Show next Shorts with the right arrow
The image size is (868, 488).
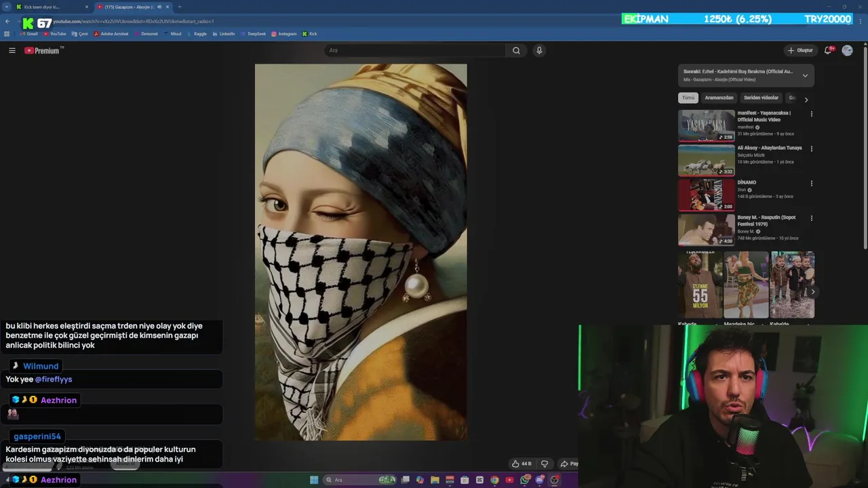tap(812, 292)
